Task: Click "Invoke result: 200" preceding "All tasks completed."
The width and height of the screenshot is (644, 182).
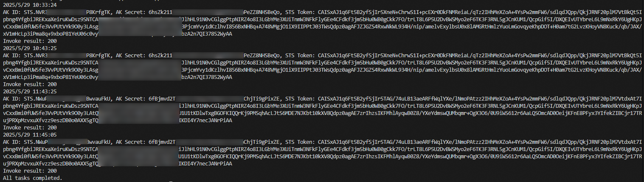Action: 30,171
